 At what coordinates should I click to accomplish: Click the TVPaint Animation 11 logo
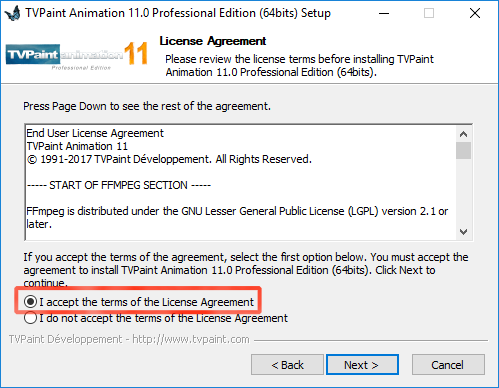pyautogui.click(x=77, y=55)
